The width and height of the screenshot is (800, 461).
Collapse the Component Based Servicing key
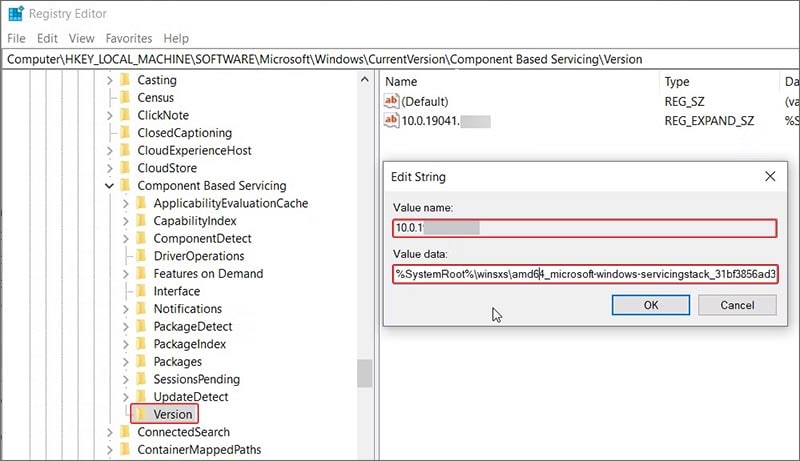click(x=109, y=186)
